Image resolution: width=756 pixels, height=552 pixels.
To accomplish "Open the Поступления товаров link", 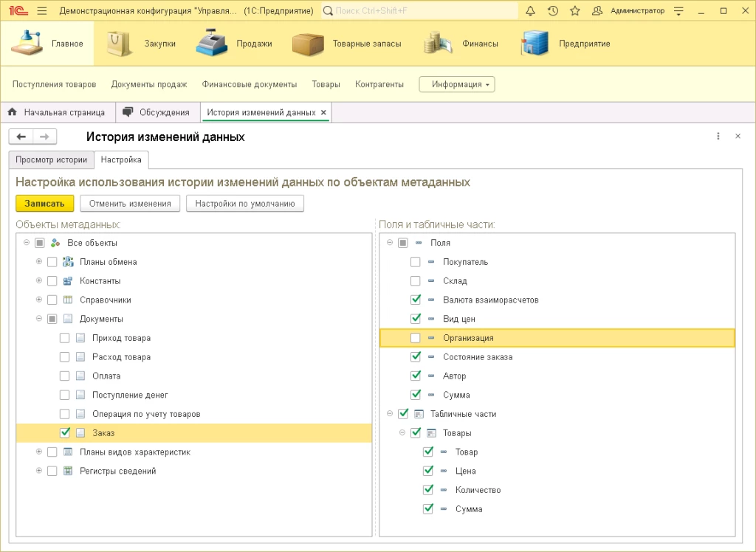I will coord(55,84).
